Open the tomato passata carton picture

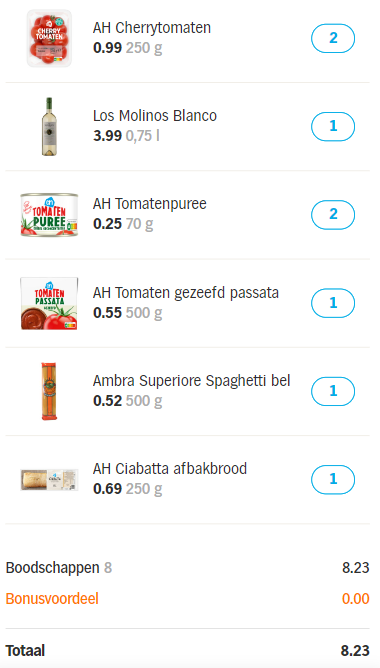tap(49, 303)
